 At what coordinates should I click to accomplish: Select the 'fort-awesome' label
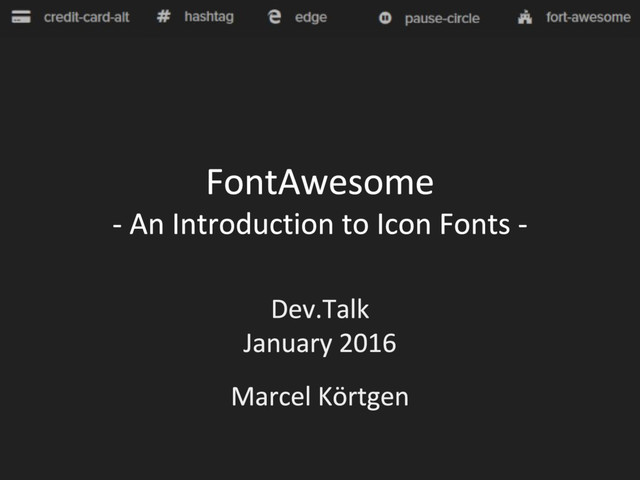tap(588, 17)
